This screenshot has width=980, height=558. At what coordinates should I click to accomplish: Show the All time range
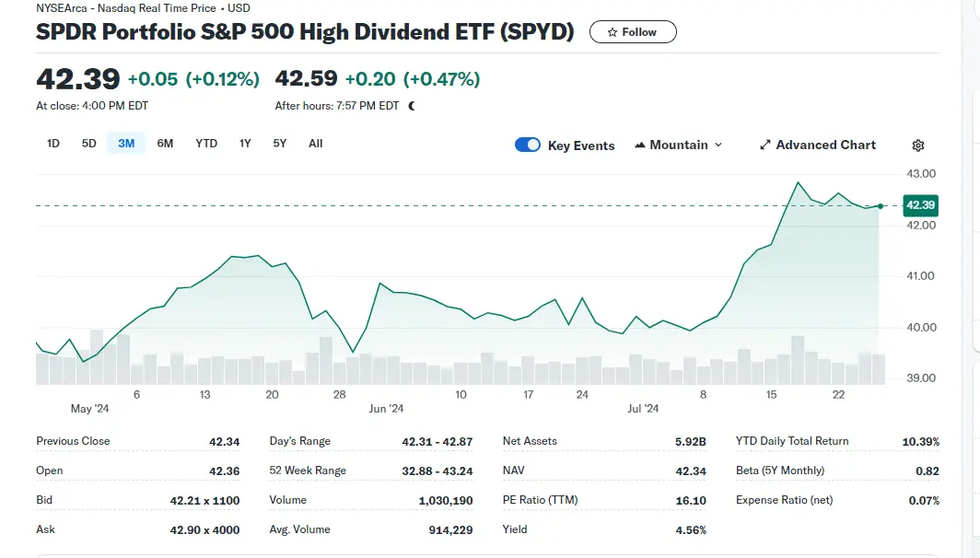click(315, 144)
